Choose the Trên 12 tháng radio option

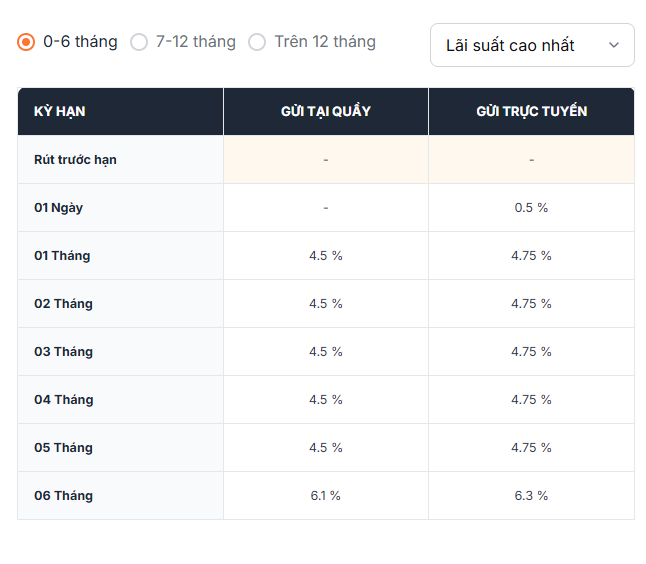(x=257, y=42)
